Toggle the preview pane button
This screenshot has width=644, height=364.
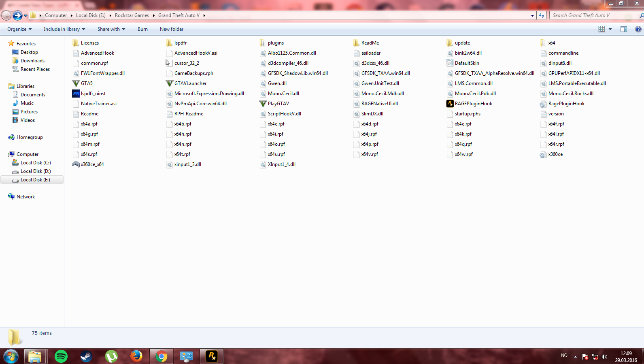click(624, 29)
